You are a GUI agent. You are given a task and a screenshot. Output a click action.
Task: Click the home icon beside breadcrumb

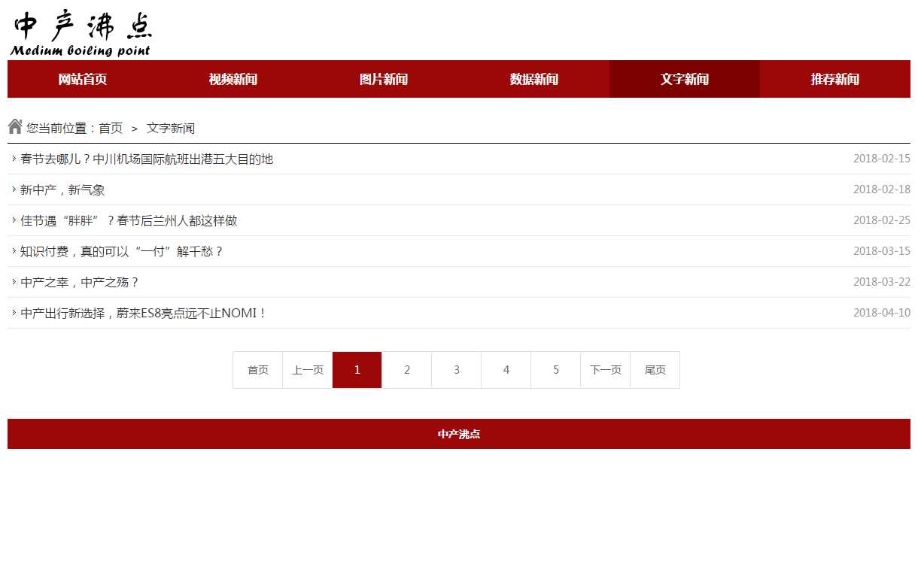(x=15, y=126)
